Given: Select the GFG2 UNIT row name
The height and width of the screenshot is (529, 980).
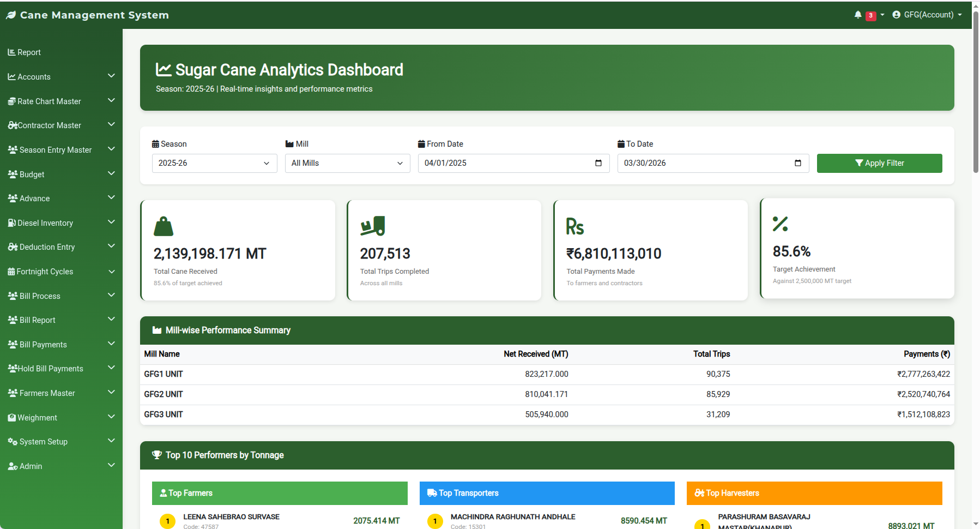Looking at the screenshot, I should point(164,394).
